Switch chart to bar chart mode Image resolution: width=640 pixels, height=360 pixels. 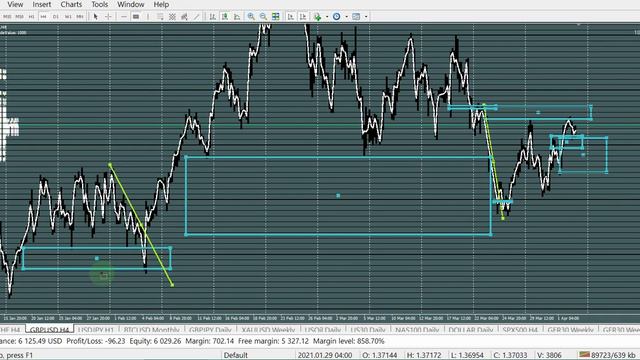click(212, 17)
